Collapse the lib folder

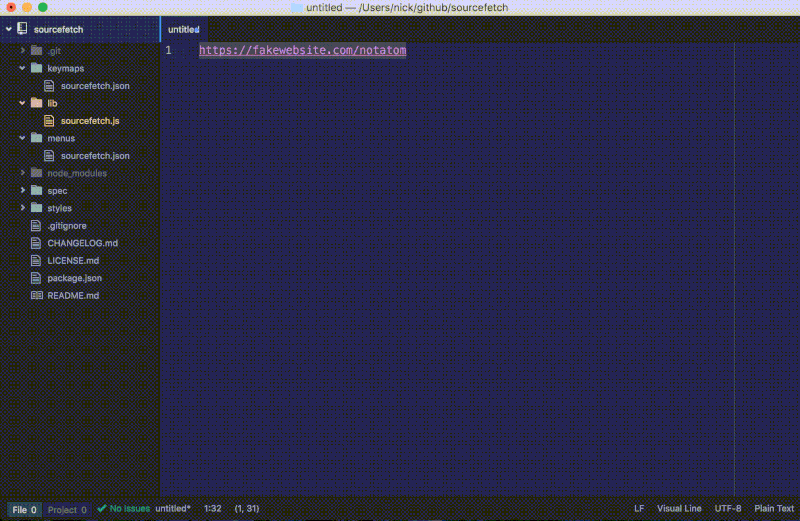23,103
